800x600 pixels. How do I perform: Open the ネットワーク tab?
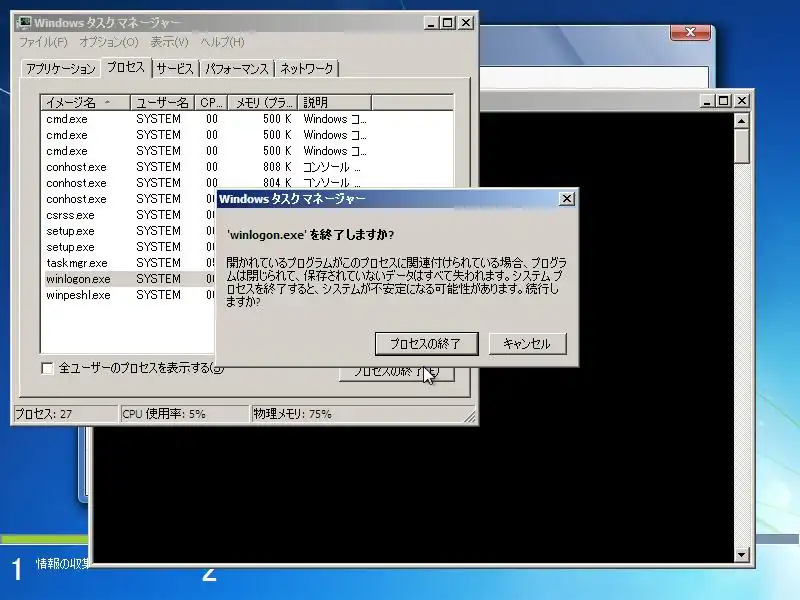point(307,69)
